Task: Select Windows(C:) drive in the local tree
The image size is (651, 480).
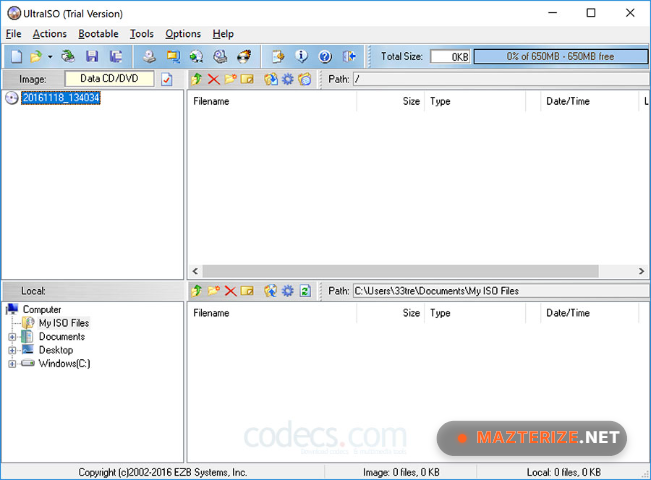Action: (64, 363)
